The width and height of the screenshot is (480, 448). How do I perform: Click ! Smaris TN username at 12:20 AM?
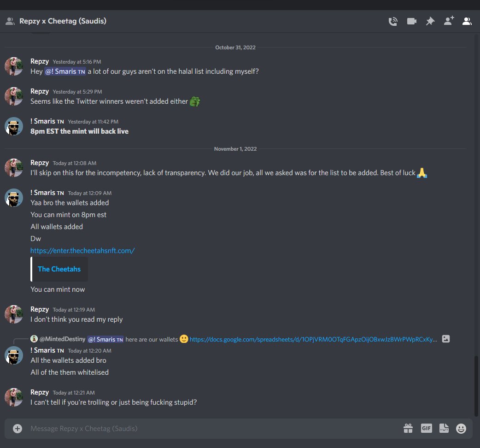tap(47, 350)
